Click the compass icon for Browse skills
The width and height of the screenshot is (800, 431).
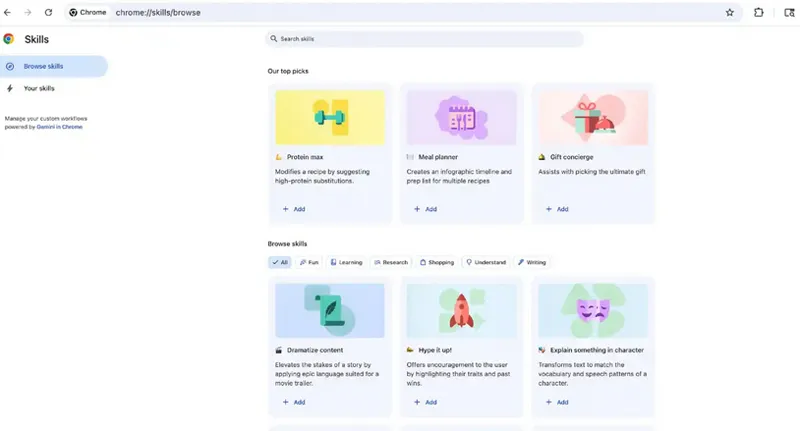[10, 66]
